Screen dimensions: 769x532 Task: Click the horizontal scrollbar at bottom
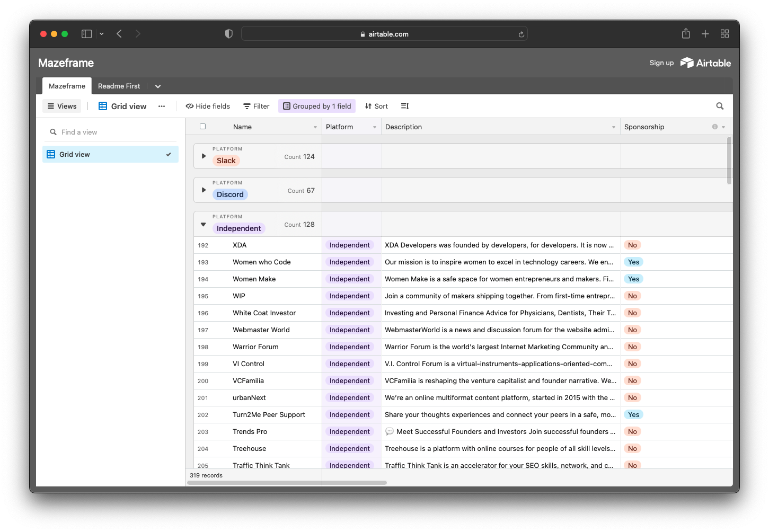287,483
